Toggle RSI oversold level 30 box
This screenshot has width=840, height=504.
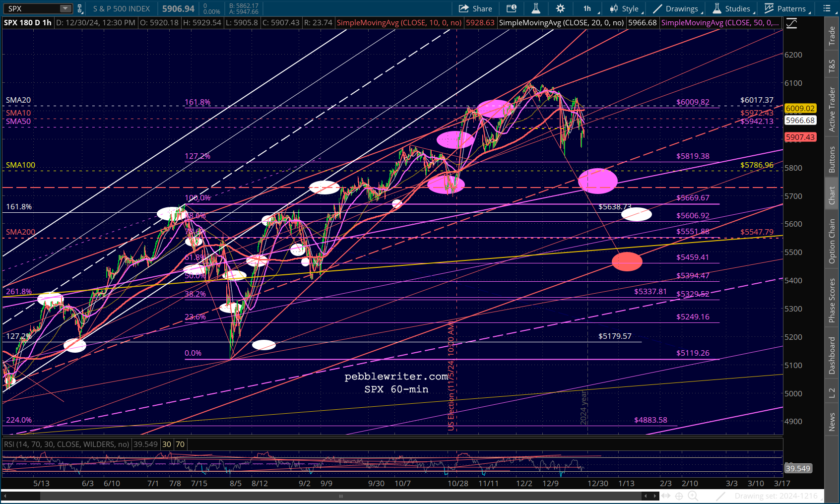[x=167, y=444]
